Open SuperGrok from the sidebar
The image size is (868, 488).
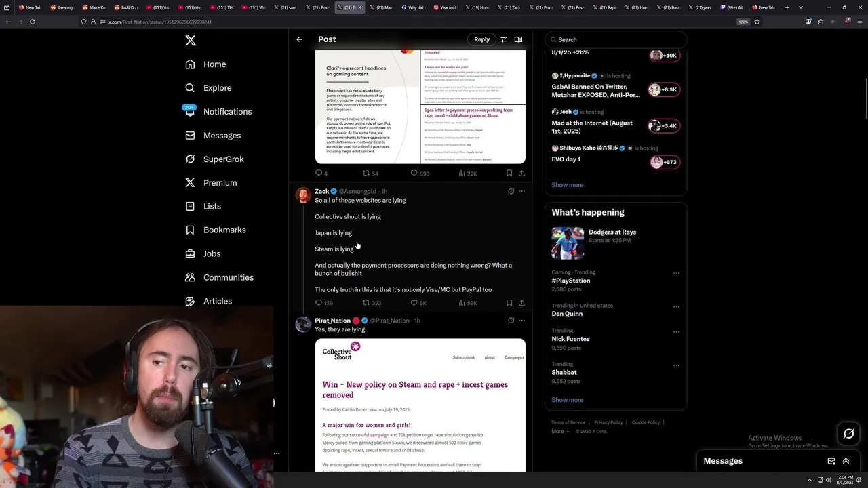214,159
